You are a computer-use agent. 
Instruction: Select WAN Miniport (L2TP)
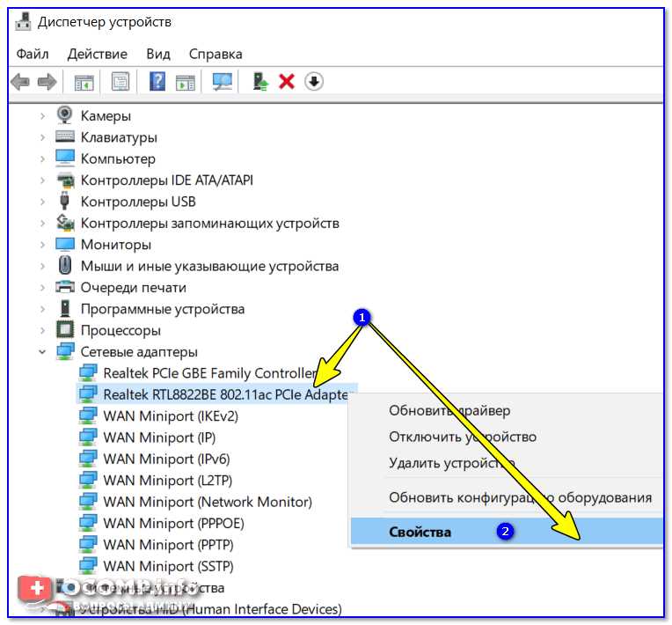point(168,481)
